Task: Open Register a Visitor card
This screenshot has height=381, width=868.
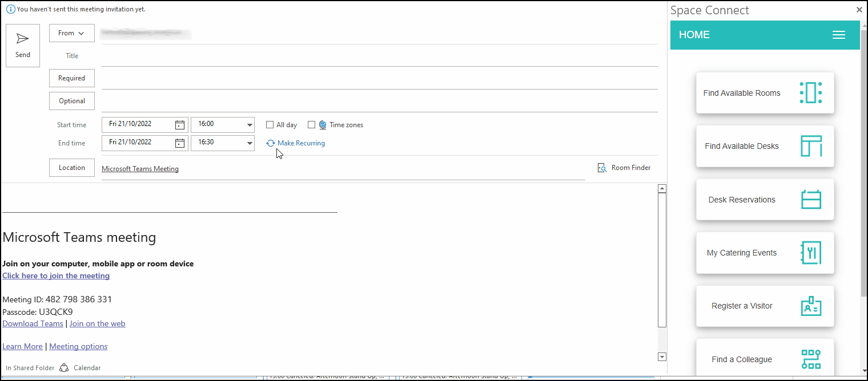Action: (x=765, y=306)
